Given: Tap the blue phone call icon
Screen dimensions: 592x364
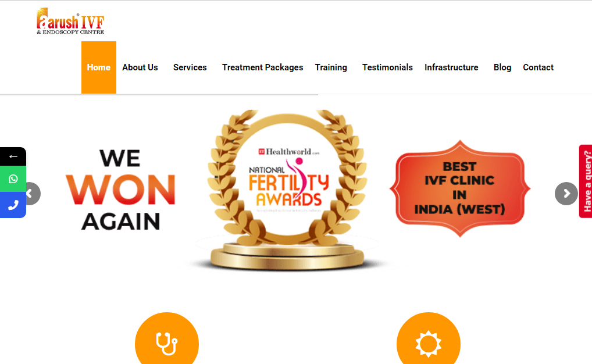Looking at the screenshot, I should (13, 205).
